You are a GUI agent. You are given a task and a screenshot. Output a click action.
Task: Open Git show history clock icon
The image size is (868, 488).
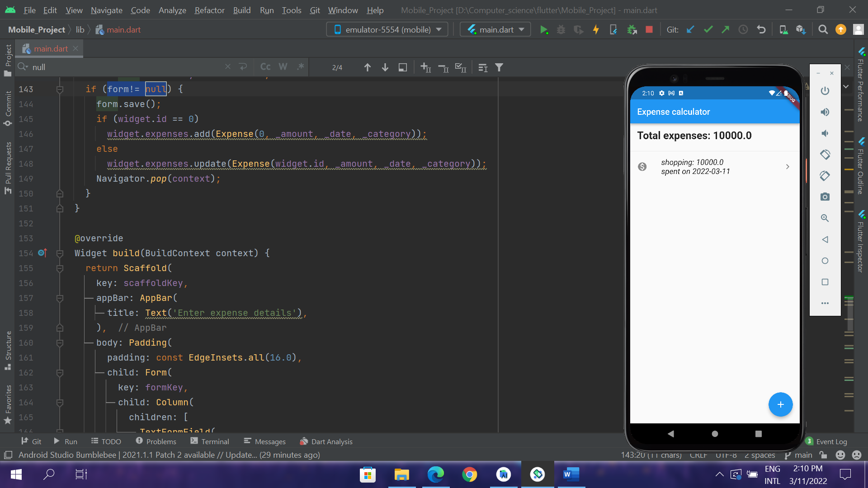743,30
